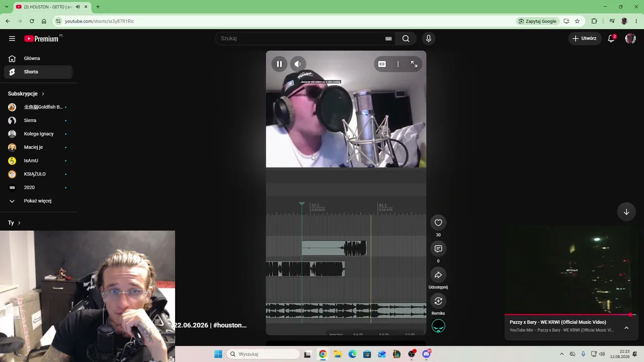This screenshot has width=644, height=362.
Task: Open the browser extensions puzzle menu
Action: point(594,21)
